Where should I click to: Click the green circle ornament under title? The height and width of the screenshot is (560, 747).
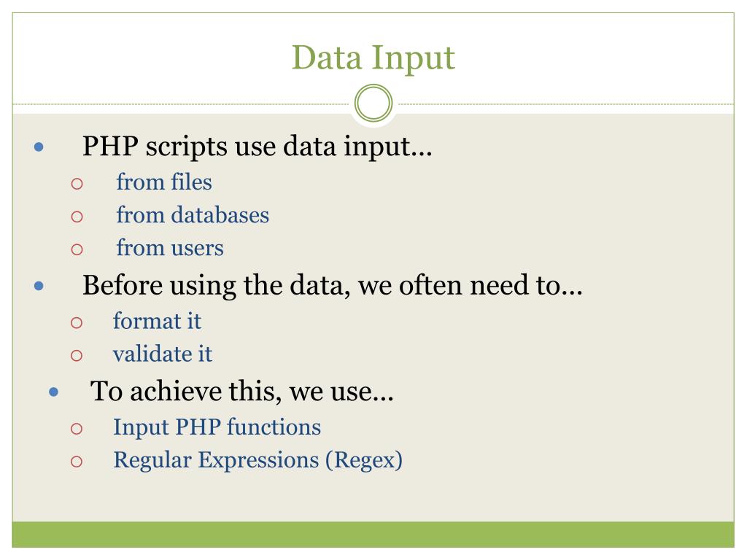(373, 103)
